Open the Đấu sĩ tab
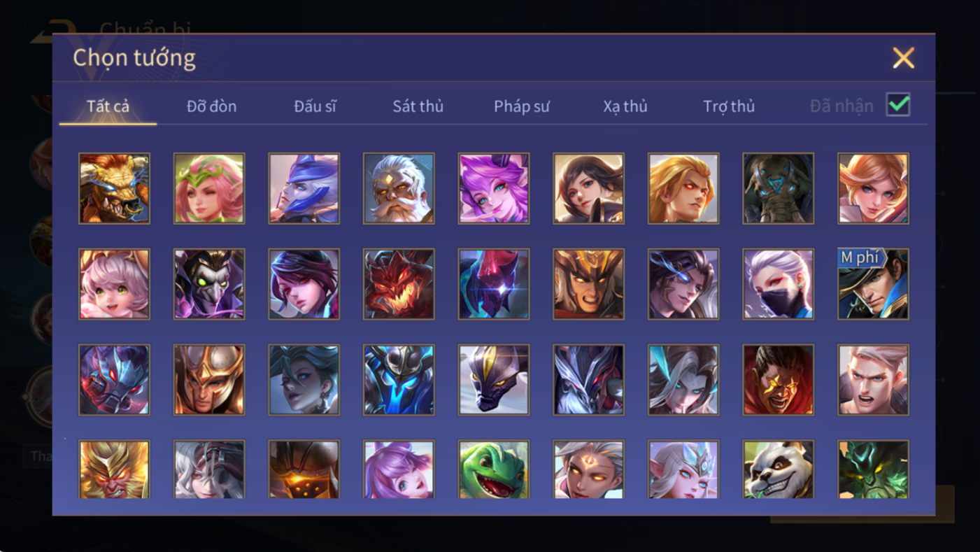This screenshot has height=552, width=980. (x=315, y=106)
